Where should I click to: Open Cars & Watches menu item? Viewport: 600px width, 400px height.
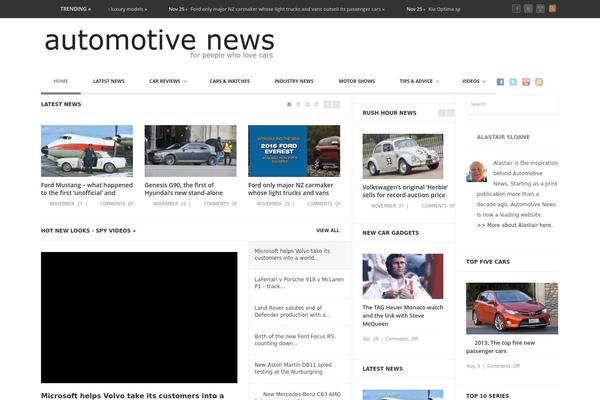click(230, 81)
